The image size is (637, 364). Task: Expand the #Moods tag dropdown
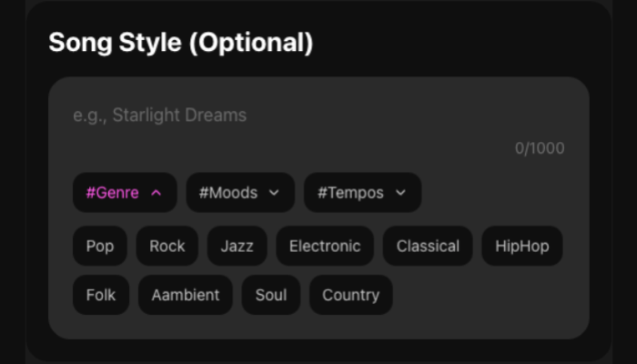click(x=239, y=193)
